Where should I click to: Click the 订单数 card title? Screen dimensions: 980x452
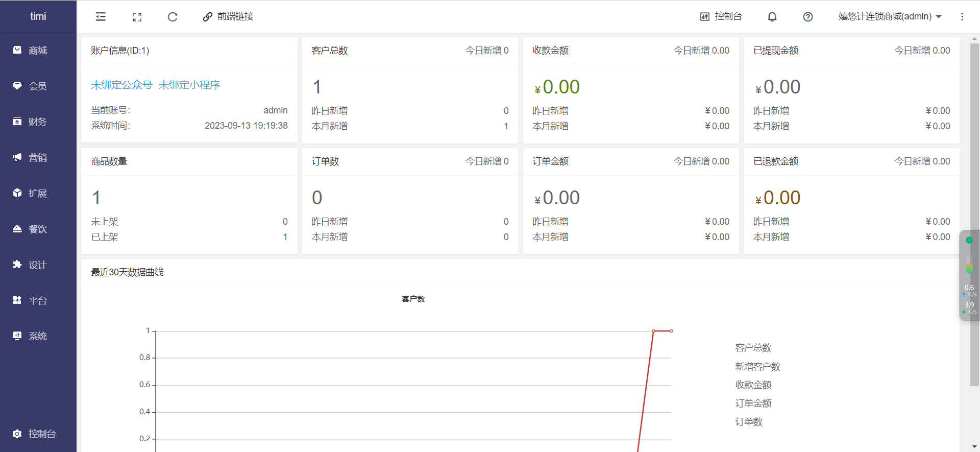coord(325,161)
